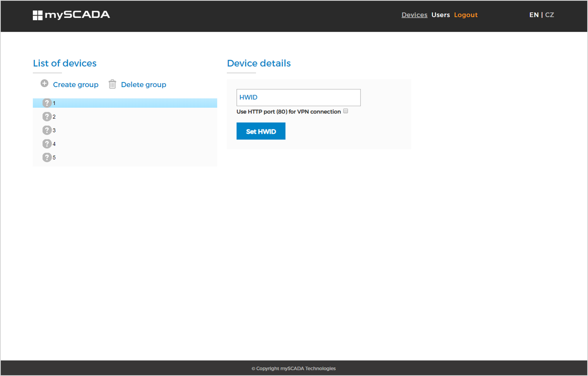Click the Use HTTP port (80) label text
Image resolution: width=588 pixels, height=376 pixels.
click(289, 112)
